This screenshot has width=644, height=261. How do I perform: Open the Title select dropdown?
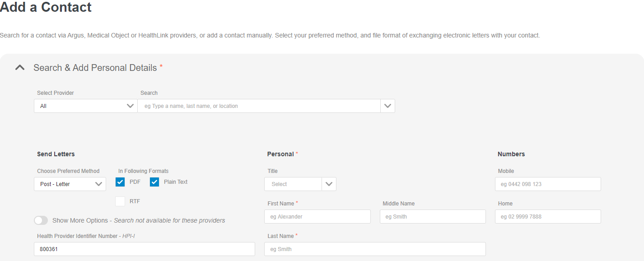(300, 184)
